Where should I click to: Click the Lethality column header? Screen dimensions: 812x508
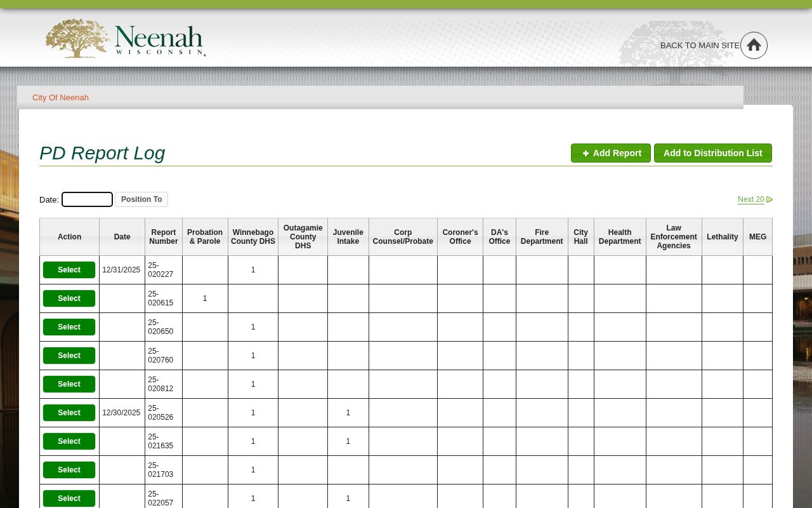tap(723, 237)
